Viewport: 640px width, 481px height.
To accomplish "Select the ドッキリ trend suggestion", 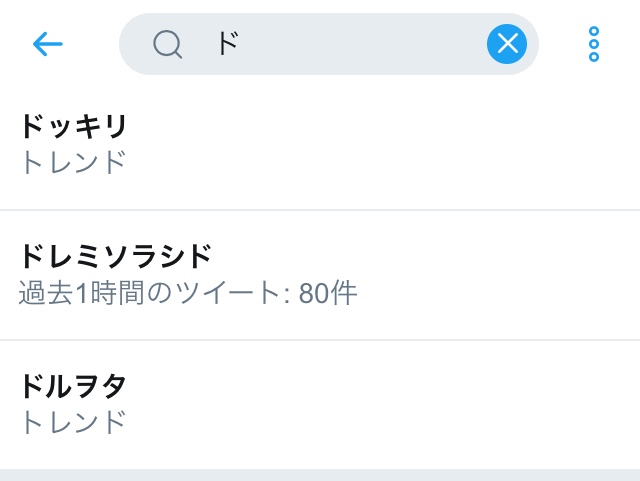I will tap(75, 128).
